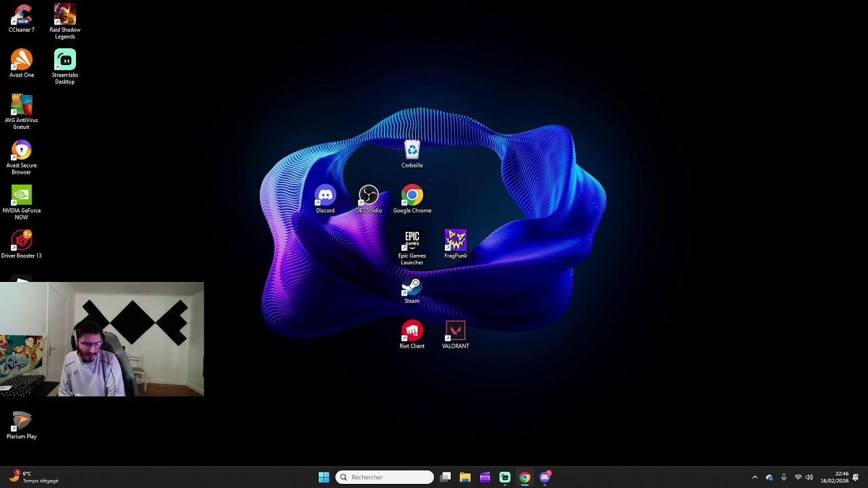Click the Rechercher taskbar search box

[384, 477]
